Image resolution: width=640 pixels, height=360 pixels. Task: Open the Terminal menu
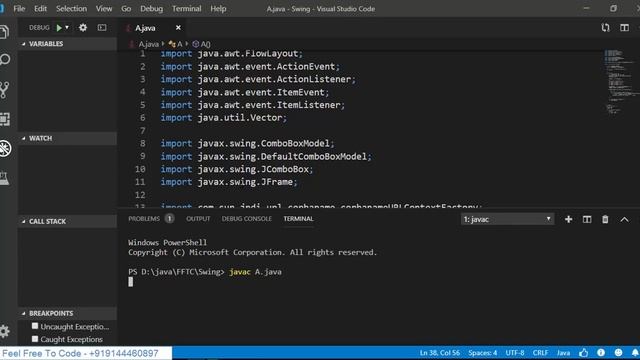187,9
